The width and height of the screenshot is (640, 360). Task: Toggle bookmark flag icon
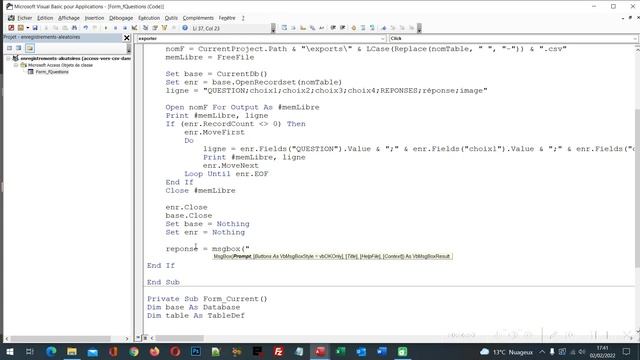click(x=384, y=28)
